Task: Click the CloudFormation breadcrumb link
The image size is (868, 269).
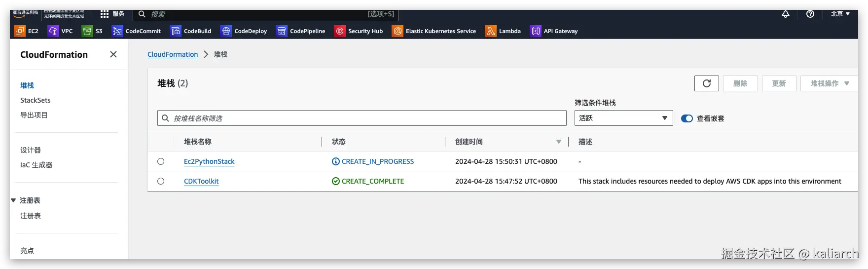Action: [173, 54]
